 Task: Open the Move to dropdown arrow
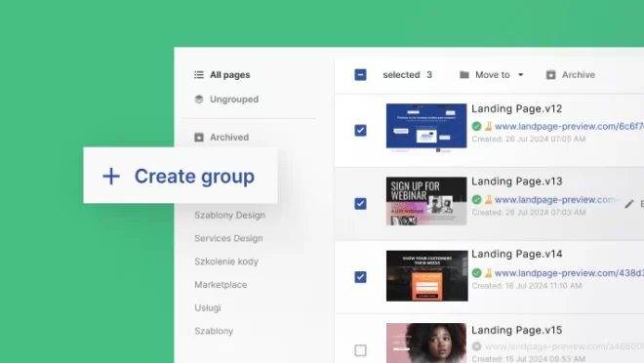click(520, 75)
